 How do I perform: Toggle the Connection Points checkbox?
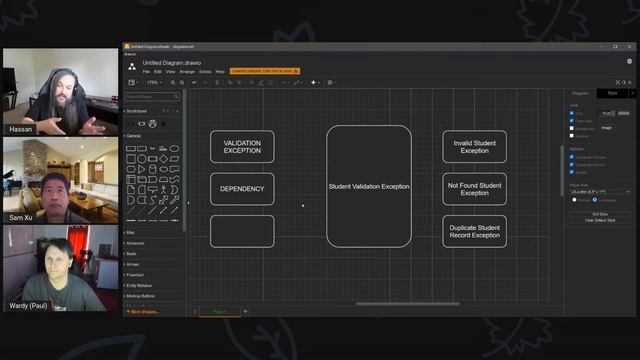click(571, 164)
